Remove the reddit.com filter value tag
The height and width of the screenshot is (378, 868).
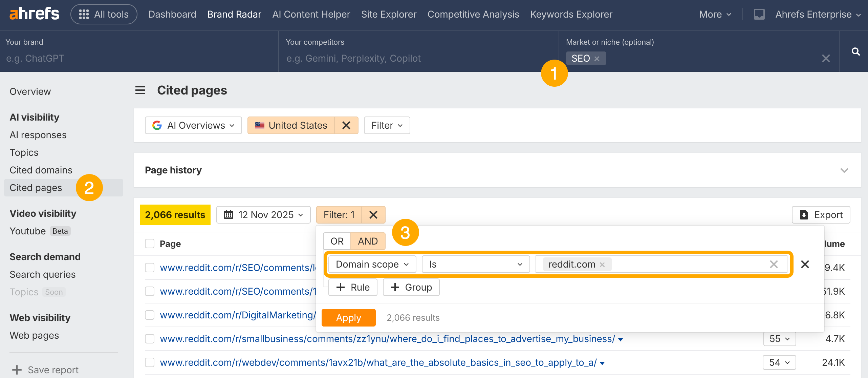(602, 265)
